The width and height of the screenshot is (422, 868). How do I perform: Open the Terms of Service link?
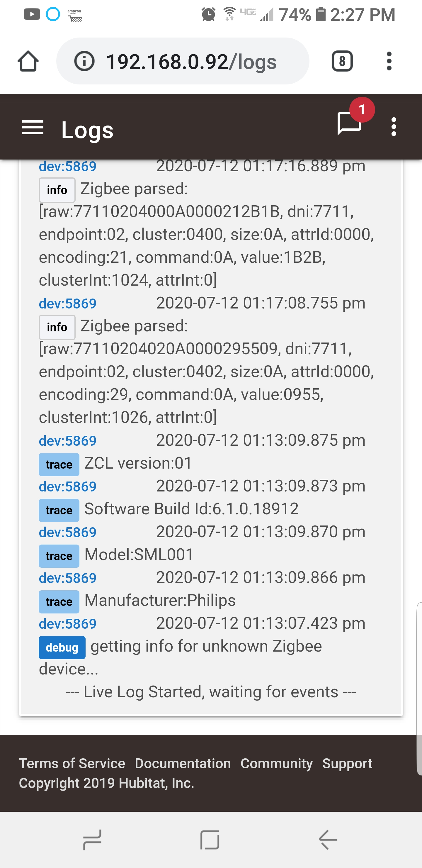(x=72, y=763)
